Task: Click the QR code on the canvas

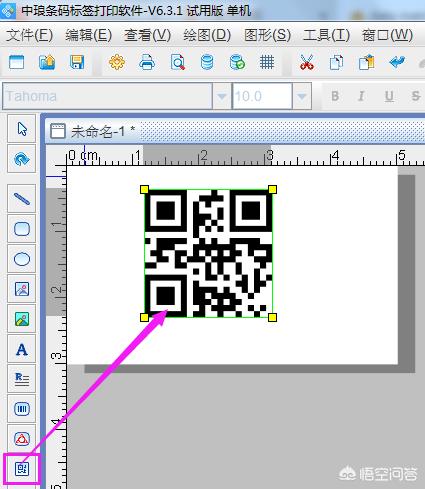Action: (208, 253)
